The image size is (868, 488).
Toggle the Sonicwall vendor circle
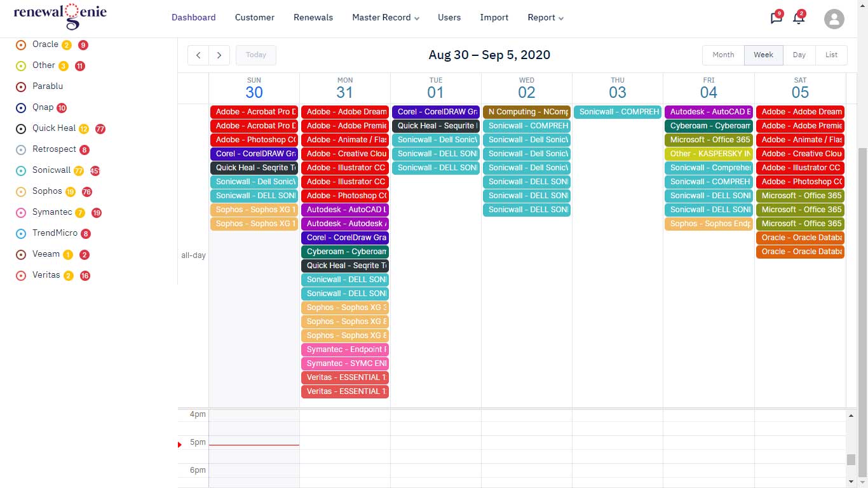[x=20, y=170]
